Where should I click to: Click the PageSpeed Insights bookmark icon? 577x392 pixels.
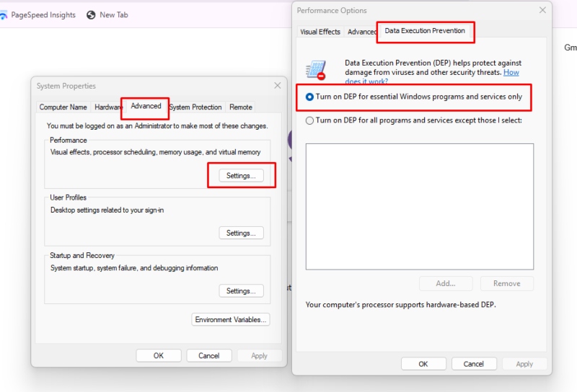pyautogui.click(x=3, y=15)
